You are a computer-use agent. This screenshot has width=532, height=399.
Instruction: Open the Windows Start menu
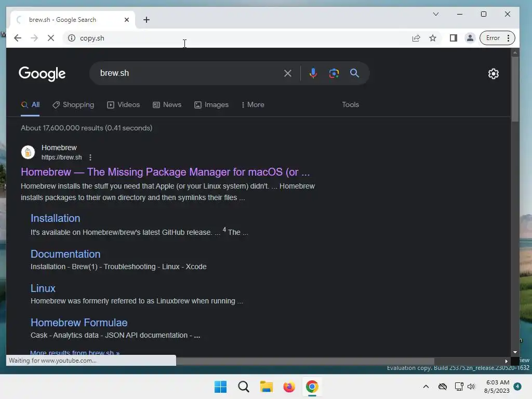[220, 387]
